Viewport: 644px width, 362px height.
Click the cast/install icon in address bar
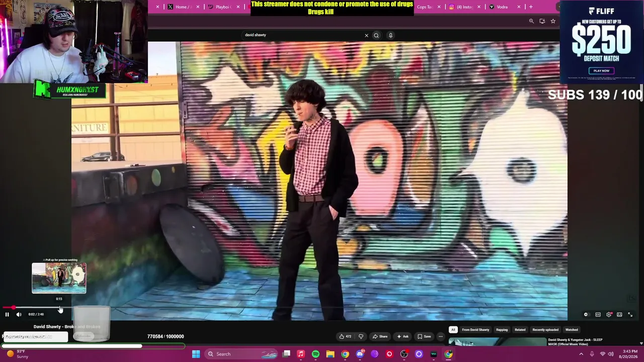tap(542, 21)
